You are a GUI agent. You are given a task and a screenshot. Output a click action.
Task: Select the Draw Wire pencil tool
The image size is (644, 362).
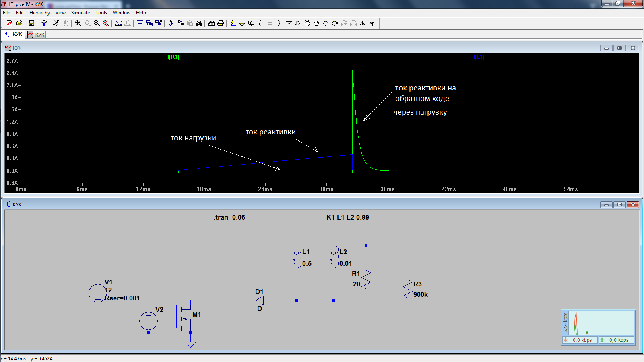click(x=233, y=23)
